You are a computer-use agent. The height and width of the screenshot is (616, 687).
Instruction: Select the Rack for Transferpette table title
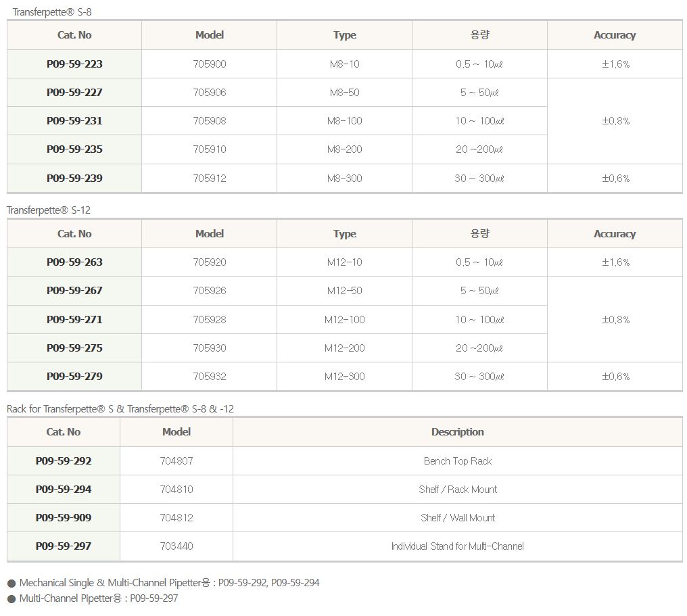pos(120,409)
